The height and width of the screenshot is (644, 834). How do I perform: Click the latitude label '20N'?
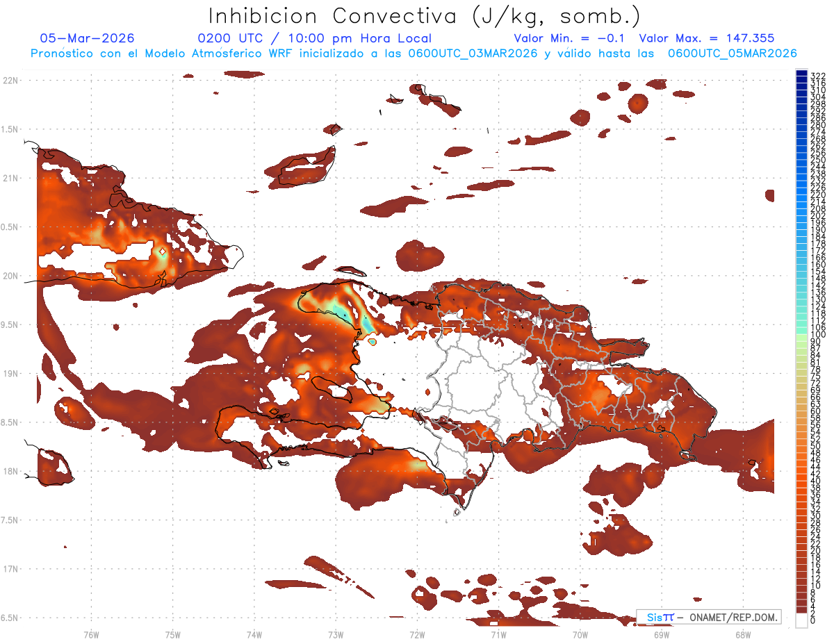coord(10,276)
